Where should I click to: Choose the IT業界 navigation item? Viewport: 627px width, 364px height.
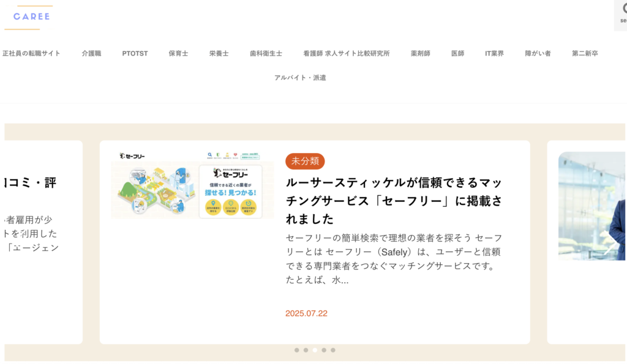[x=494, y=53]
